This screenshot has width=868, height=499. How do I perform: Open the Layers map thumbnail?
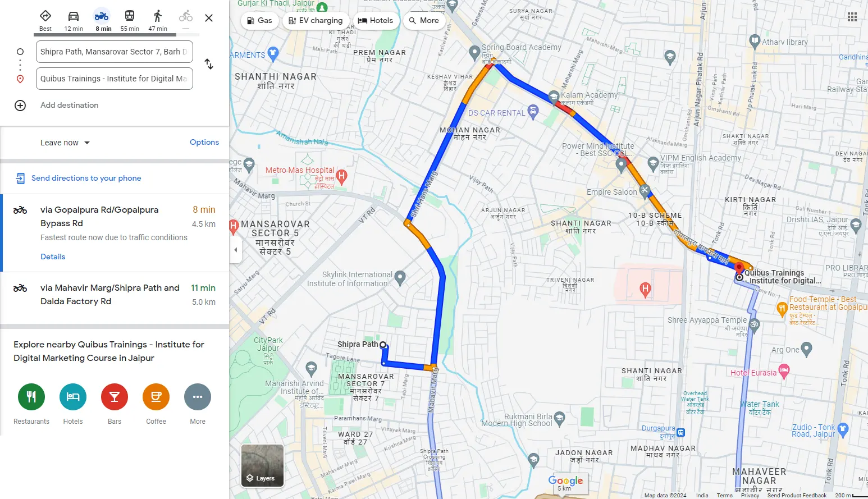[x=262, y=466]
